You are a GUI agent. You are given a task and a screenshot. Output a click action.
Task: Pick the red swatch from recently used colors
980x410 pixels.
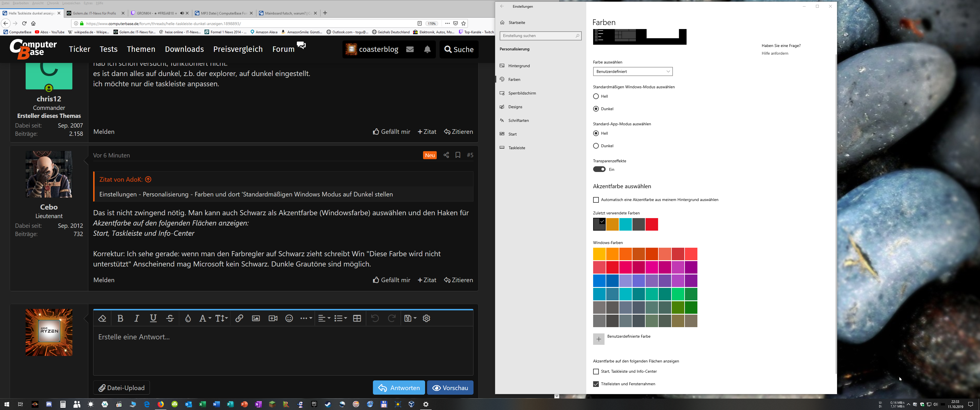click(651, 224)
